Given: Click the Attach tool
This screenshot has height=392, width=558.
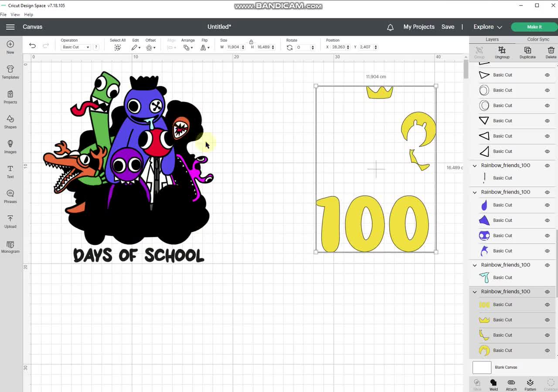Looking at the screenshot, I should click(511, 385).
